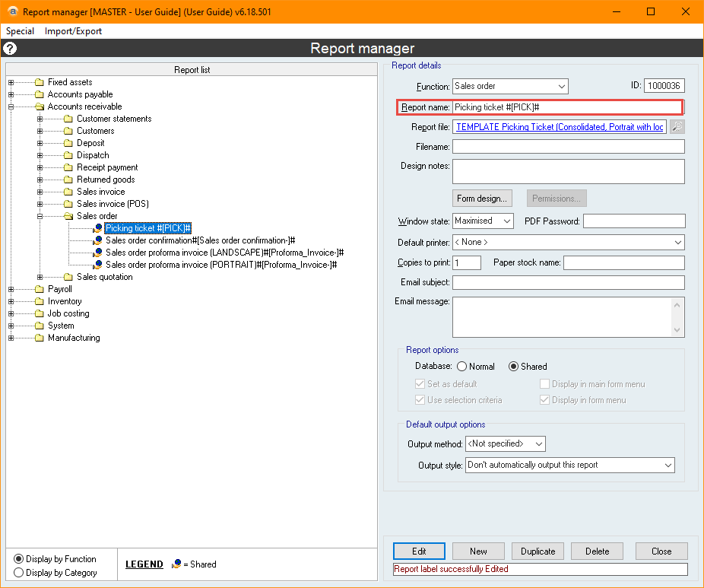Open the TEMPLATE Picking Ticket report file link

(559, 127)
